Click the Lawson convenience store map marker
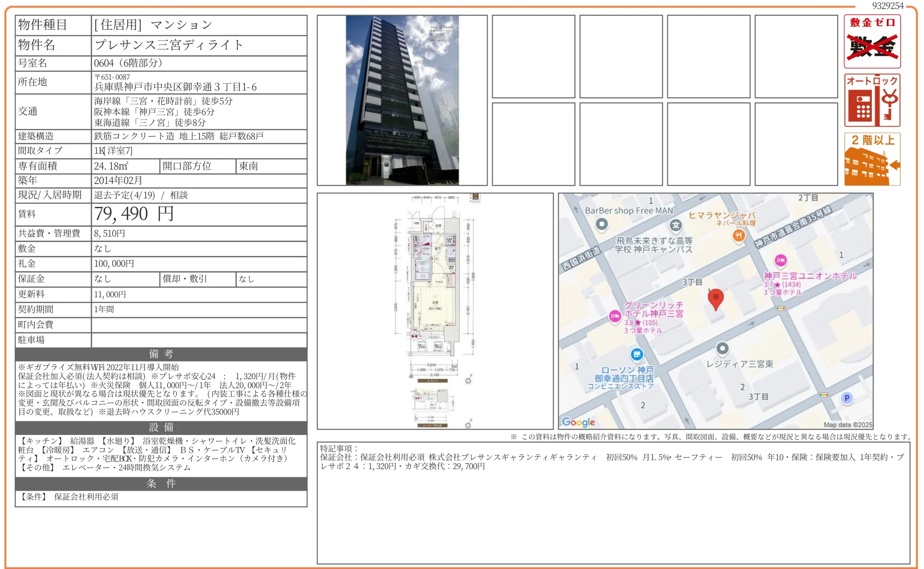The width and height of the screenshot is (924, 569). [x=636, y=354]
